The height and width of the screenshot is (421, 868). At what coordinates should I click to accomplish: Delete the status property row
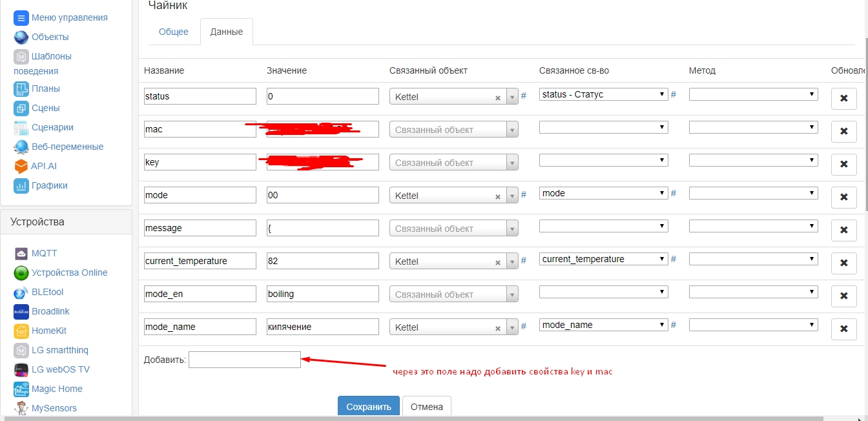click(843, 98)
